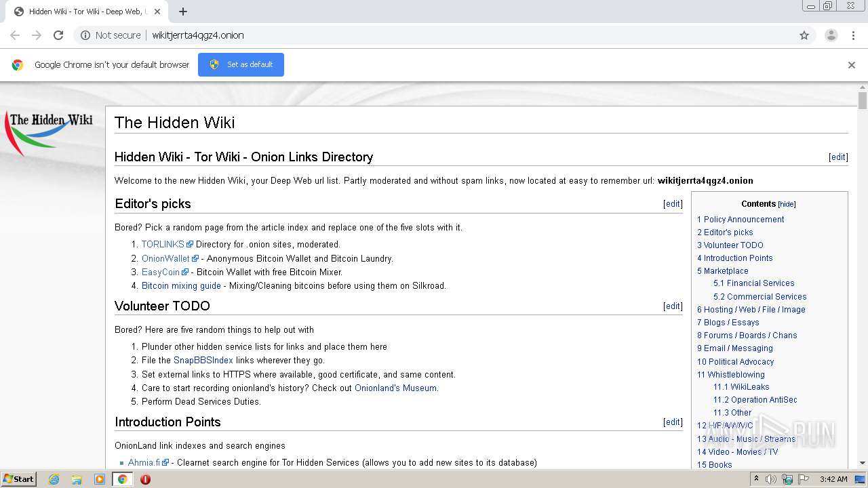Launch Windows Media Player from the taskbar

(x=100, y=479)
